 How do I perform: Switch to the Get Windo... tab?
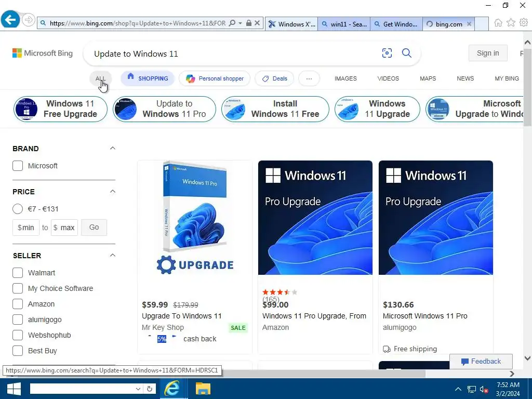tap(396, 24)
